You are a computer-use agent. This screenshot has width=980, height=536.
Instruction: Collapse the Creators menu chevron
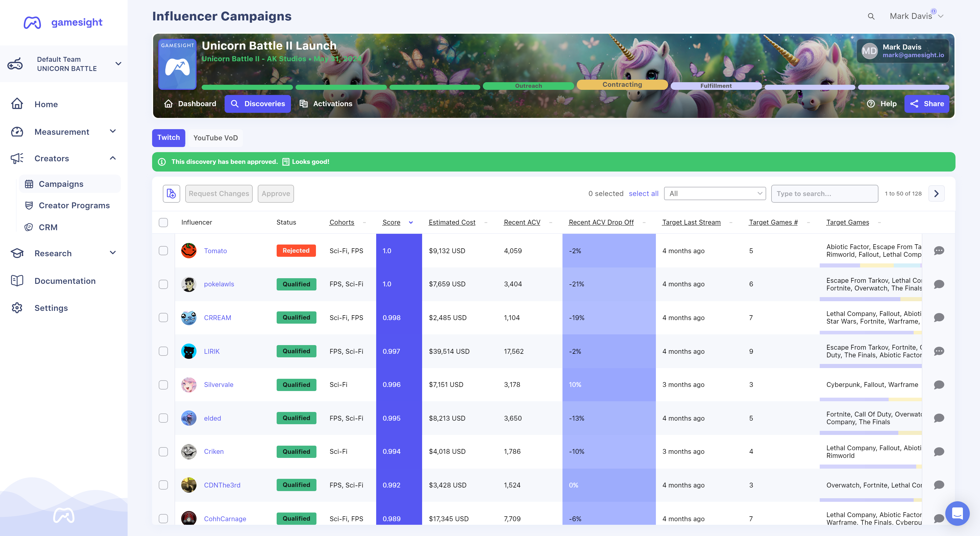pyautogui.click(x=113, y=158)
